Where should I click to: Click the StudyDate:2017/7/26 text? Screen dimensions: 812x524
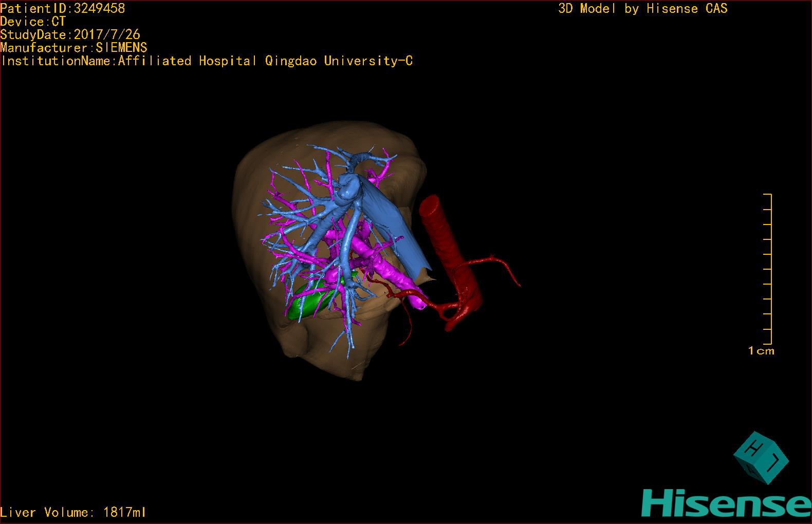point(70,34)
